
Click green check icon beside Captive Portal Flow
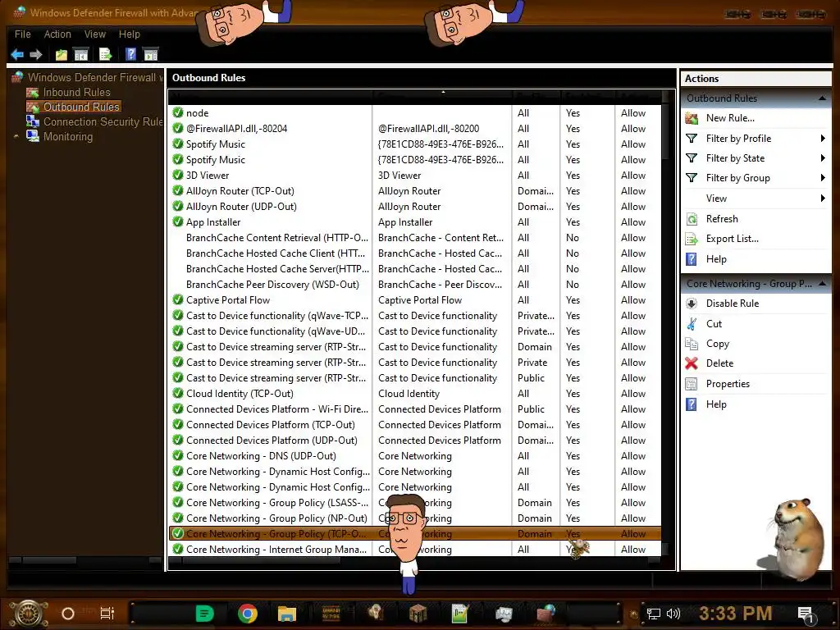178,299
